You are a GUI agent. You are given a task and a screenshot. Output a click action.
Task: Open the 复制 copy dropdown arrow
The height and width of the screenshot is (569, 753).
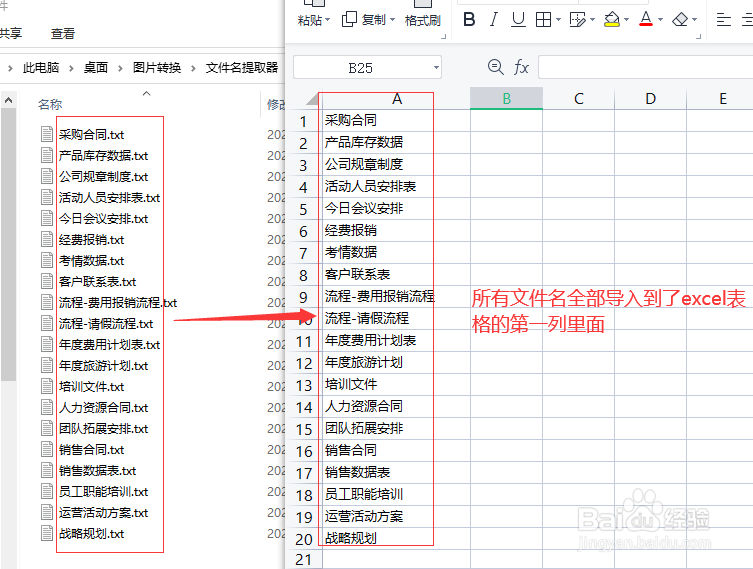(392, 20)
